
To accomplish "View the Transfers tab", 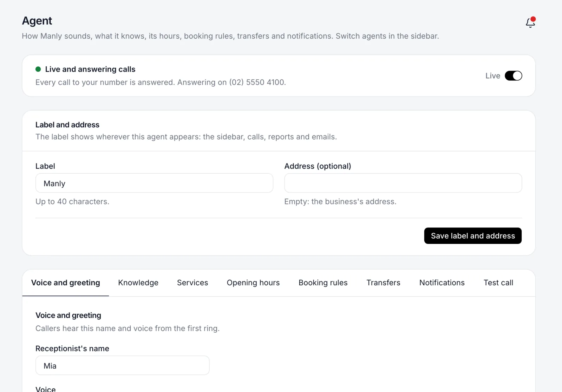I will click(x=384, y=283).
